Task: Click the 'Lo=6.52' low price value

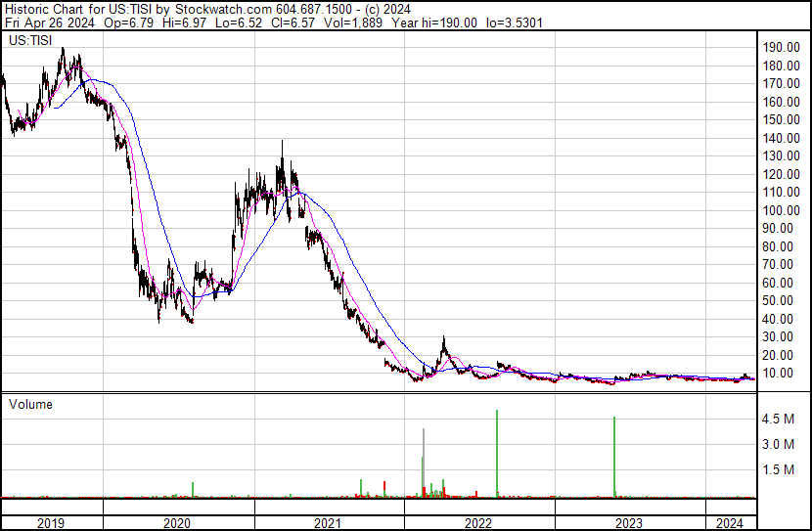Action: pyautogui.click(x=240, y=22)
